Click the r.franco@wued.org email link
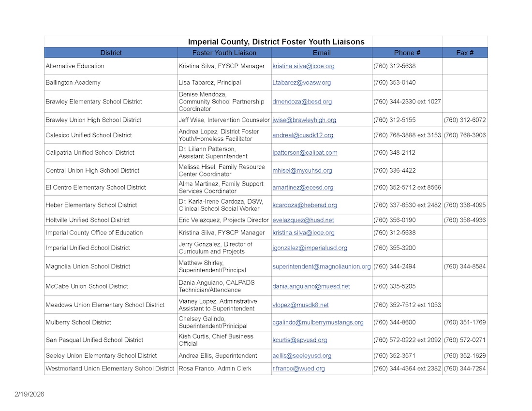 point(298,368)
